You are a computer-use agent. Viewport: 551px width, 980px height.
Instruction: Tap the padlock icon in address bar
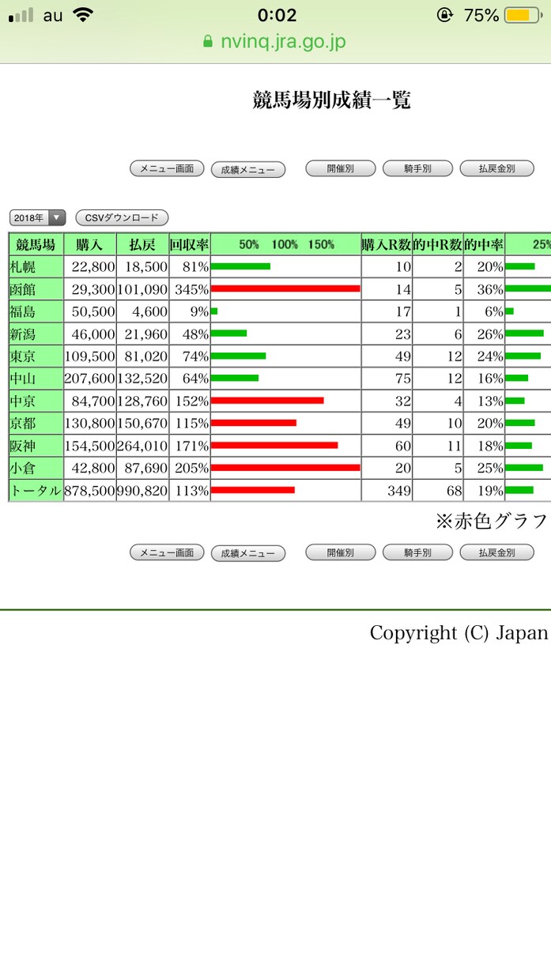tap(208, 42)
